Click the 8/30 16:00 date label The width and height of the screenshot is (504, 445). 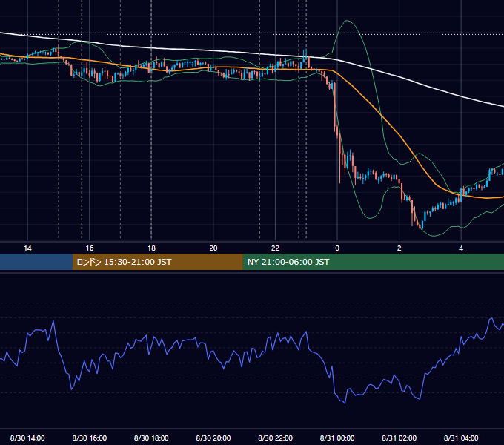(x=90, y=438)
